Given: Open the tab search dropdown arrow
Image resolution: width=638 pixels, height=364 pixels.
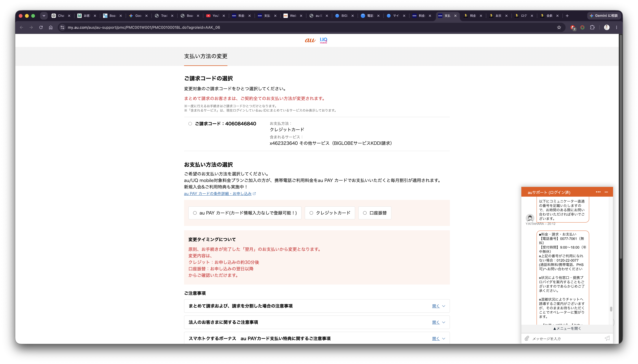Looking at the screenshot, I should (44, 16).
